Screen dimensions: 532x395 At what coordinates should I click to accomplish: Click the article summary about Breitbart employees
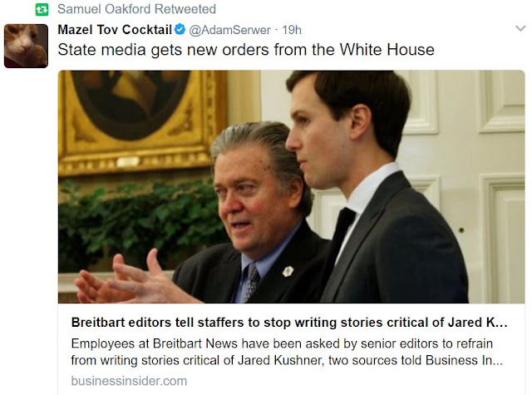[x=287, y=352]
